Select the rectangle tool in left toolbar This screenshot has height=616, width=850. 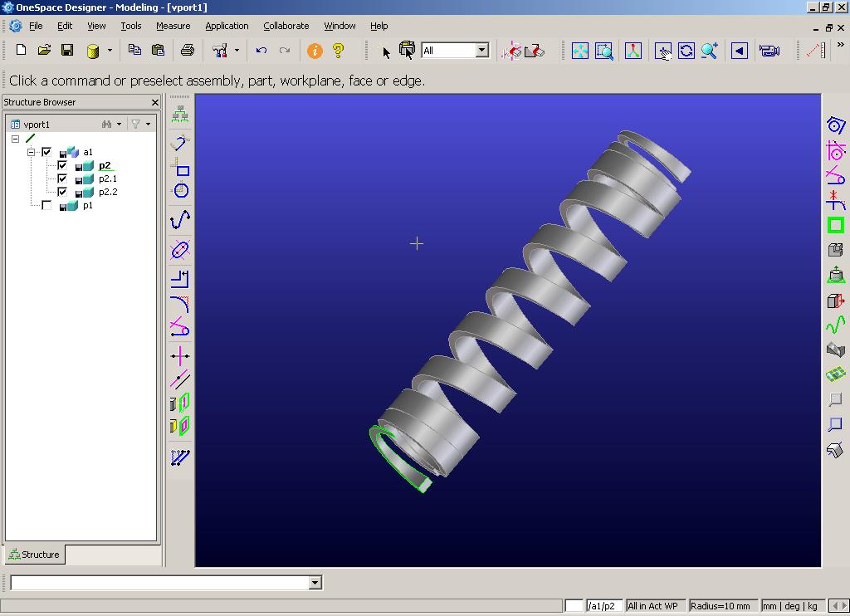pyautogui.click(x=180, y=168)
